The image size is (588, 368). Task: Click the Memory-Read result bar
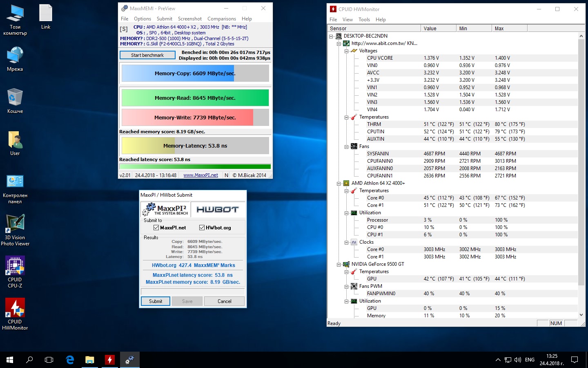point(195,98)
